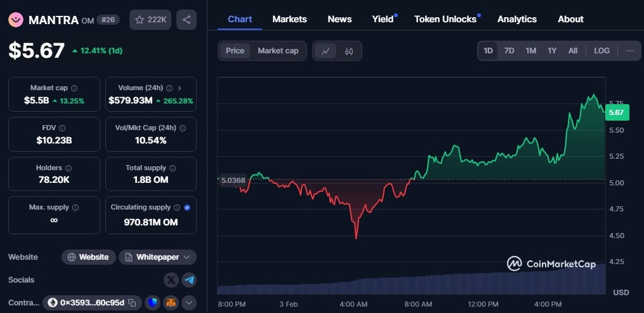Click the 5.67 current price label on chart
This screenshot has width=644, height=313.
617,112
